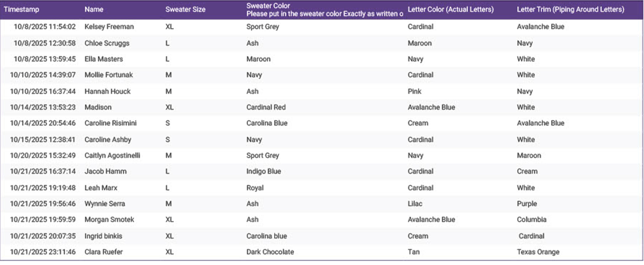
Task: Select Caitlyn Agostinelli's Maroon trim cell
Action: (x=529, y=156)
